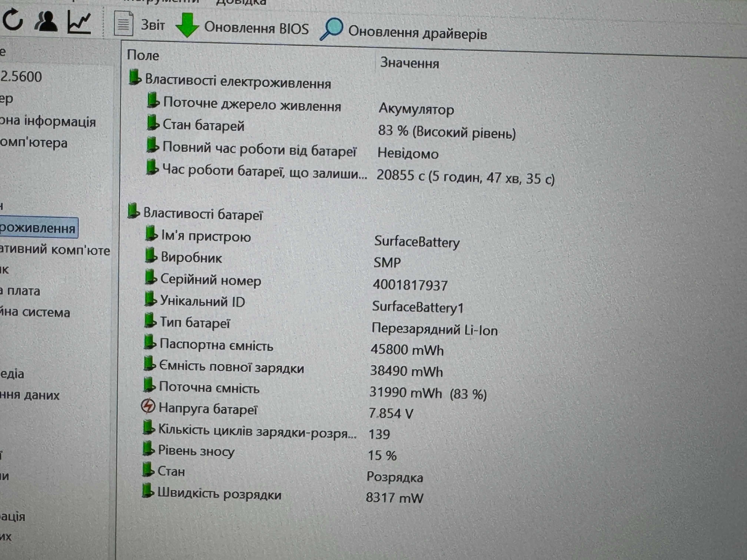
Task: Click the SurfaceBattery device name value
Action: pos(417,242)
